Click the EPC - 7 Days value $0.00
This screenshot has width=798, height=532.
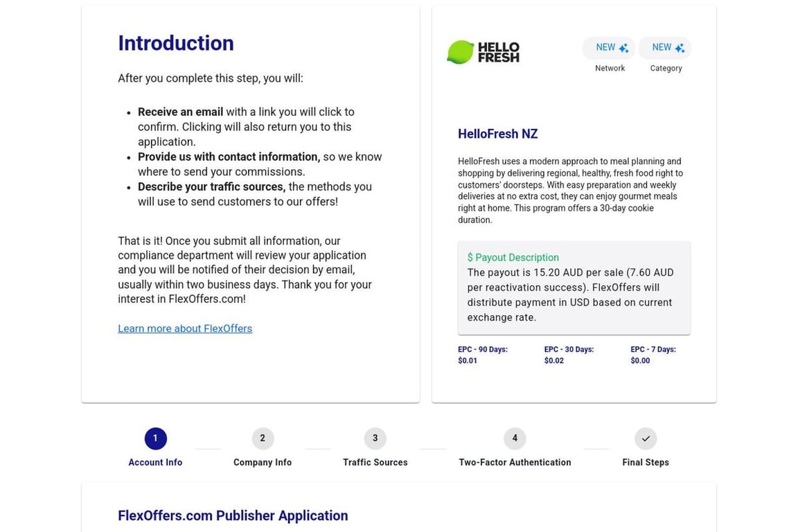640,360
